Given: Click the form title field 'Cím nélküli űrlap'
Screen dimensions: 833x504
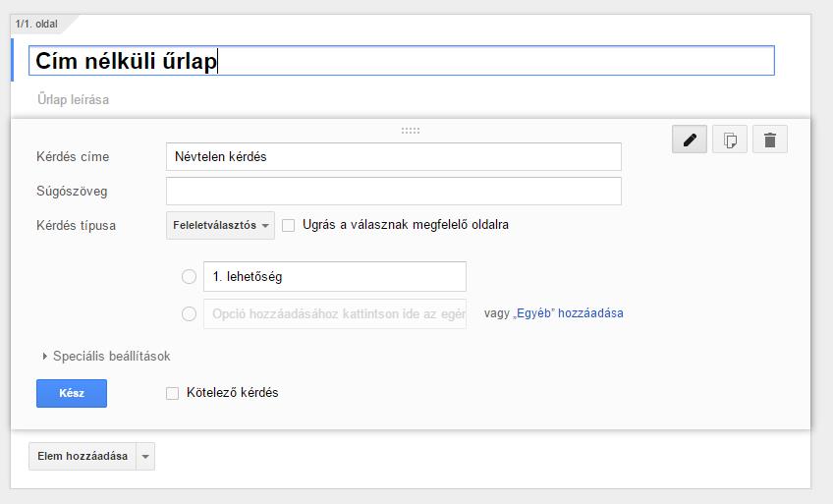Looking at the screenshot, I should (402, 61).
